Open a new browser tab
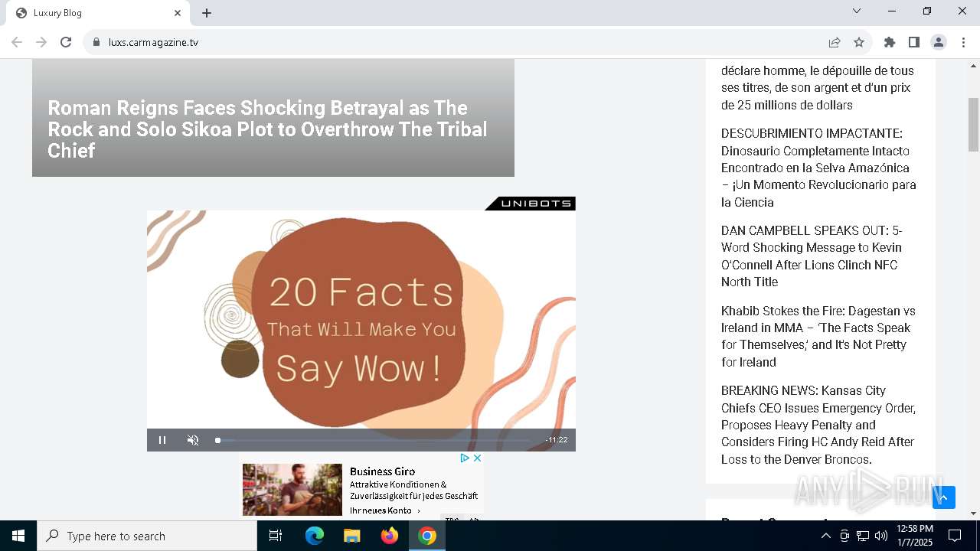The height and width of the screenshot is (551, 980). coord(207,13)
